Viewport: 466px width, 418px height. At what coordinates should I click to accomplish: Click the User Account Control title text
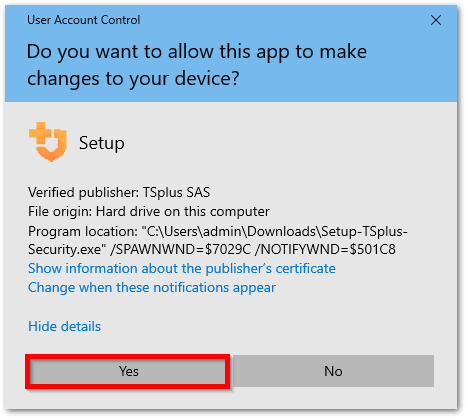[x=83, y=20]
